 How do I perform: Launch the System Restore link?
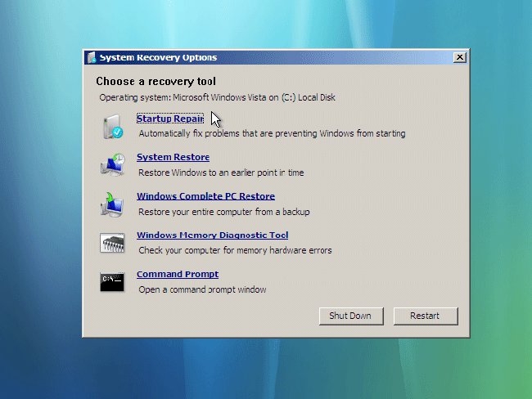[x=173, y=157]
